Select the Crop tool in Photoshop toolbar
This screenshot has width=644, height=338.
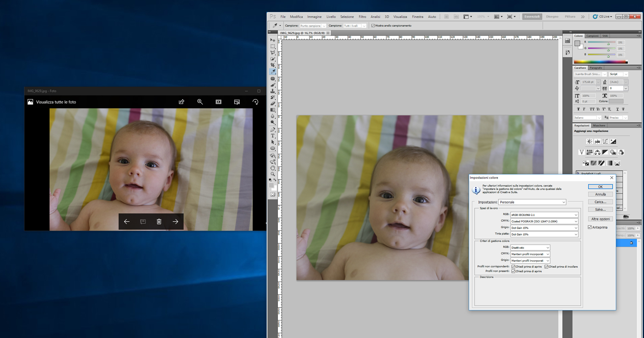tap(273, 65)
